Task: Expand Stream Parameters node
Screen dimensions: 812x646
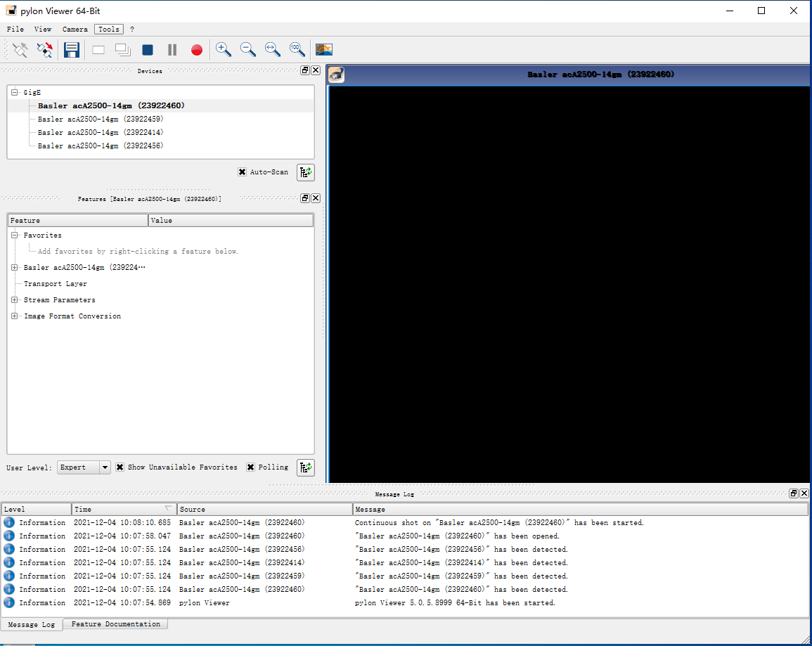Action: click(x=15, y=299)
